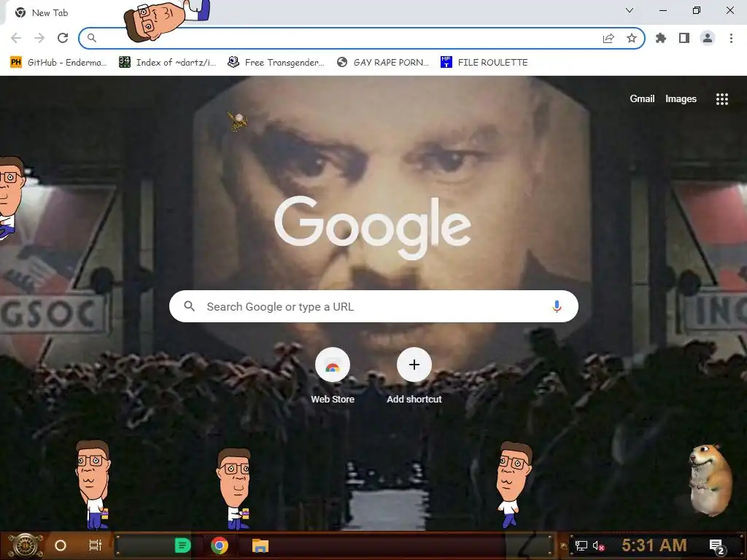747x560 pixels.
Task: Click the Search Google or type a URL box
Action: coord(374,306)
